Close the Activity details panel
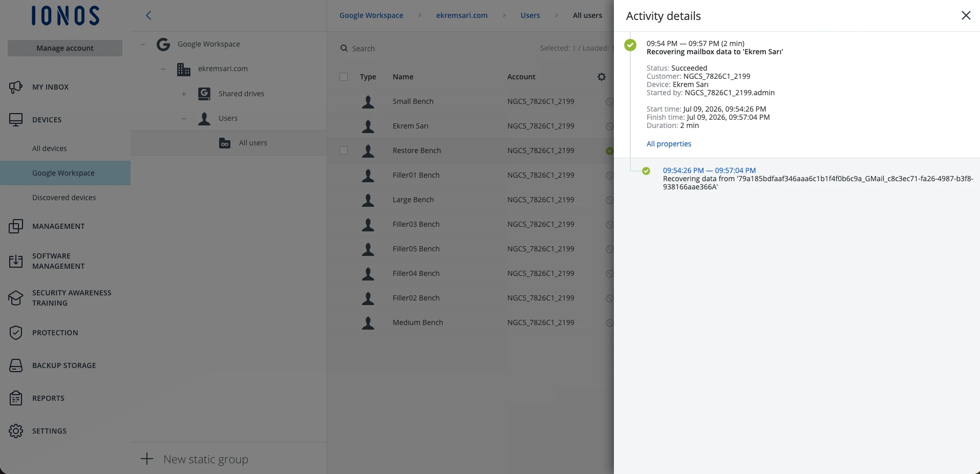Screen dimensions: 980x474 (966, 15)
